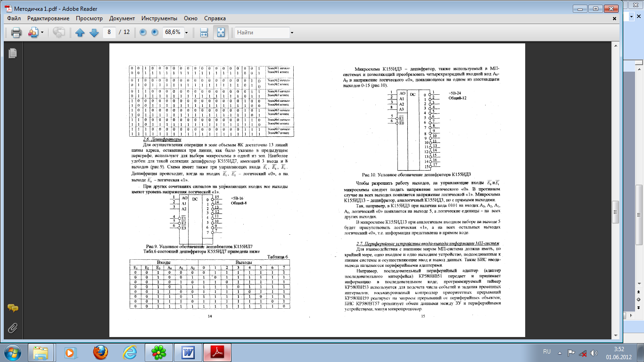This screenshot has width=644, height=362.
Task: Open the Справка menu
Action: 215,18
